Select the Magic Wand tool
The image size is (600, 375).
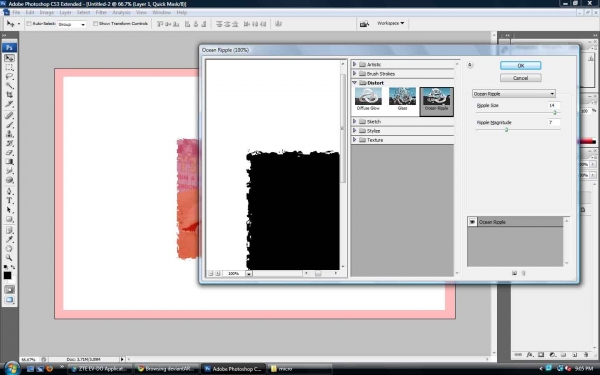(9, 85)
